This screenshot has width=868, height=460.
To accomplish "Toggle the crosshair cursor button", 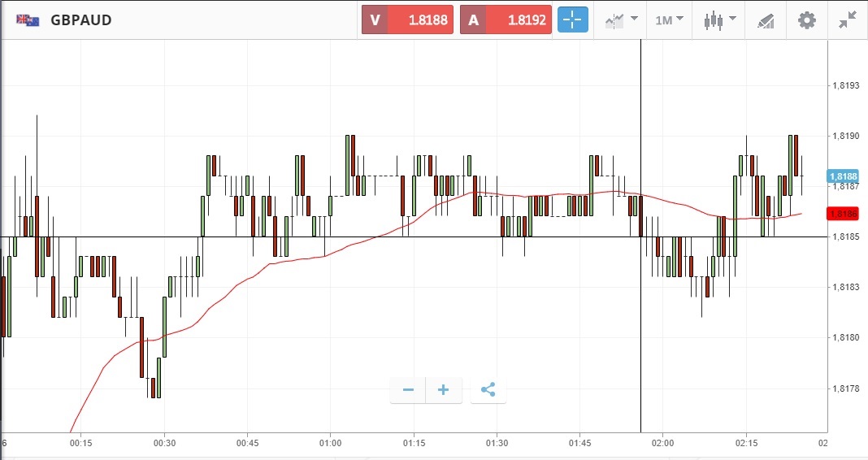I will [x=572, y=20].
